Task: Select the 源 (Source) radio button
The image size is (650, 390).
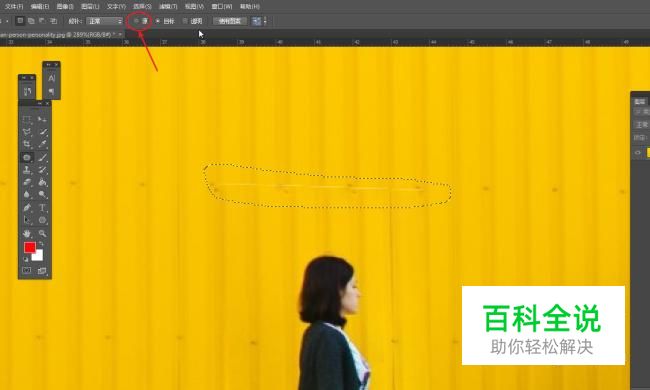Action: (x=136, y=20)
